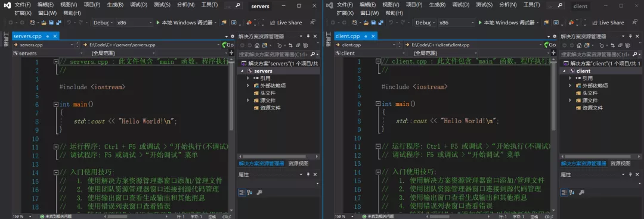
Task: Expand 引用 node in client Solution Explorer
Action: 570,79
